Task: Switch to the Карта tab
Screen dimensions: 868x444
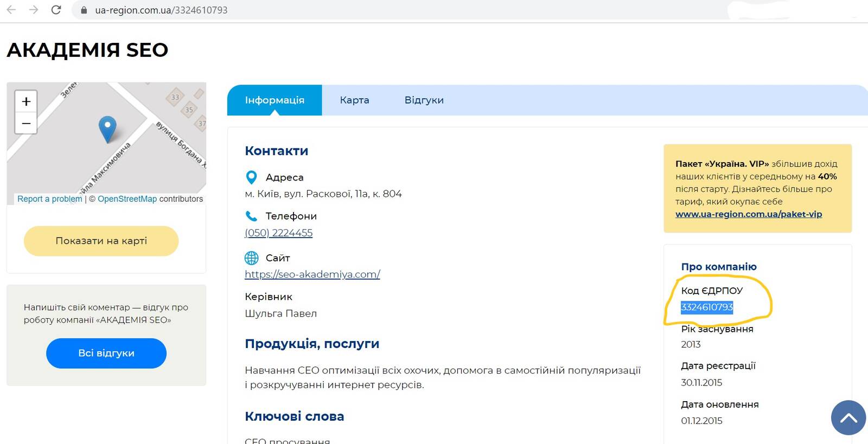Action: (354, 100)
